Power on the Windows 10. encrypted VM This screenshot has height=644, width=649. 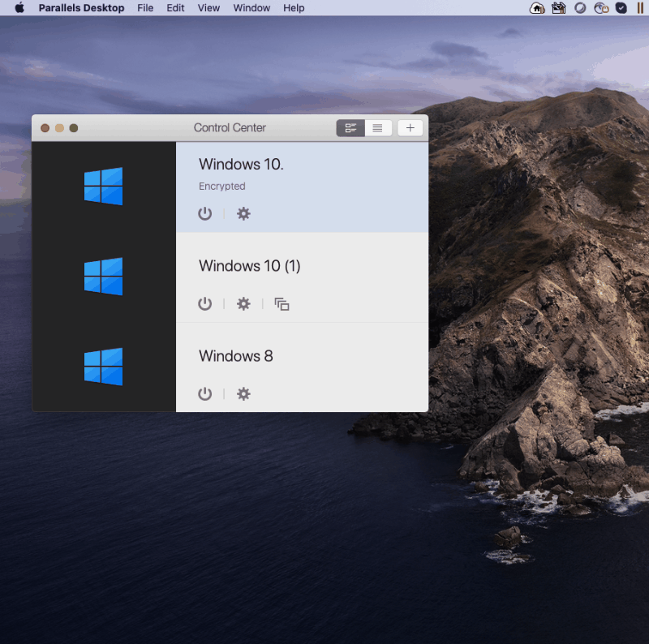[205, 213]
